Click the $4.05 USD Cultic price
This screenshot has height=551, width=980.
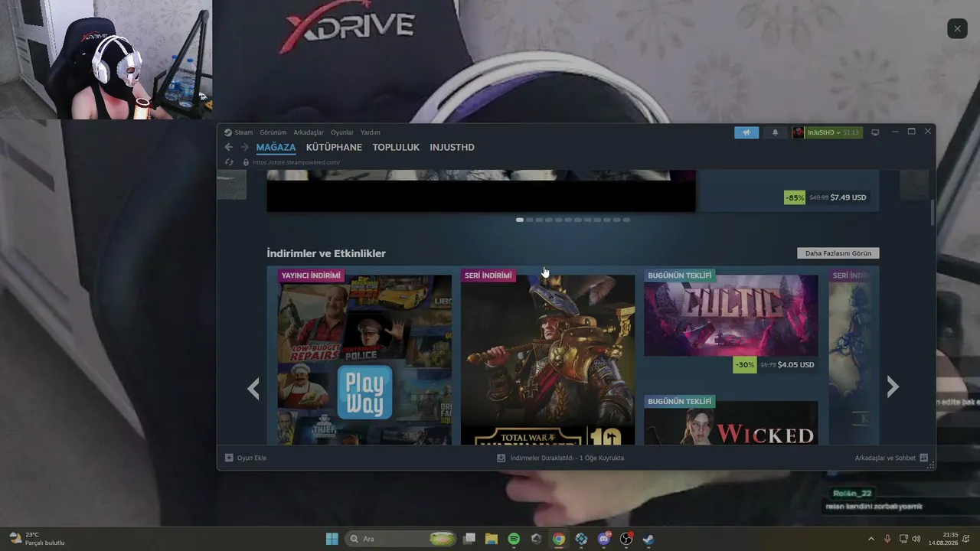795,365
